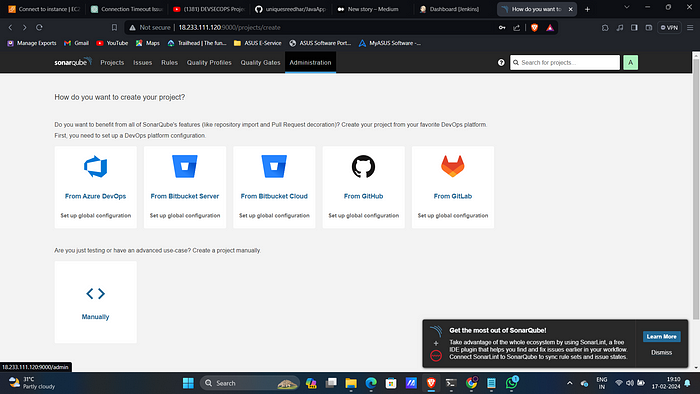Viewport: 700px width, 394px height.
Task: Open the YouTube bookmark
Action: click(112, 43)
